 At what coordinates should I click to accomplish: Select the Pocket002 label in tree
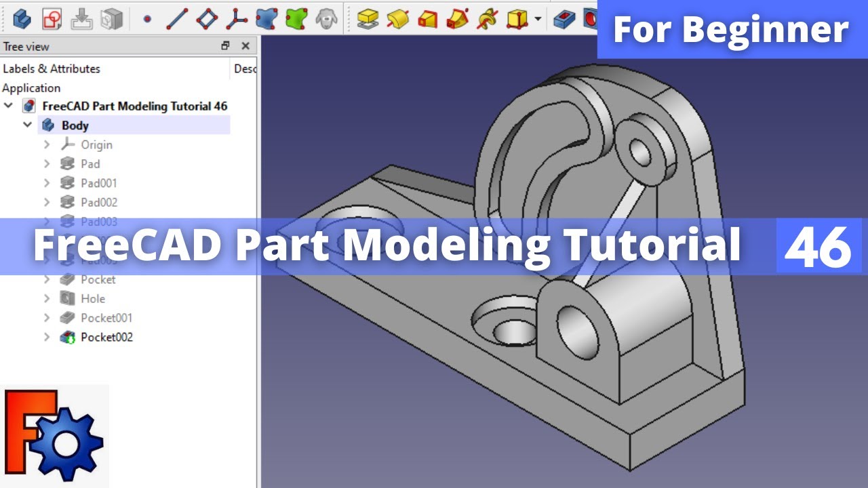pos(106,337)
